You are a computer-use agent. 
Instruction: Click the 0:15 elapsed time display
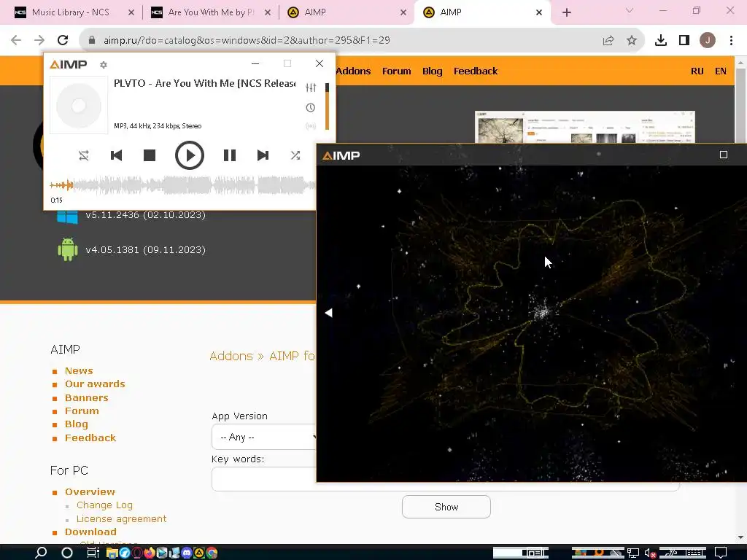(x=56, y=201)
